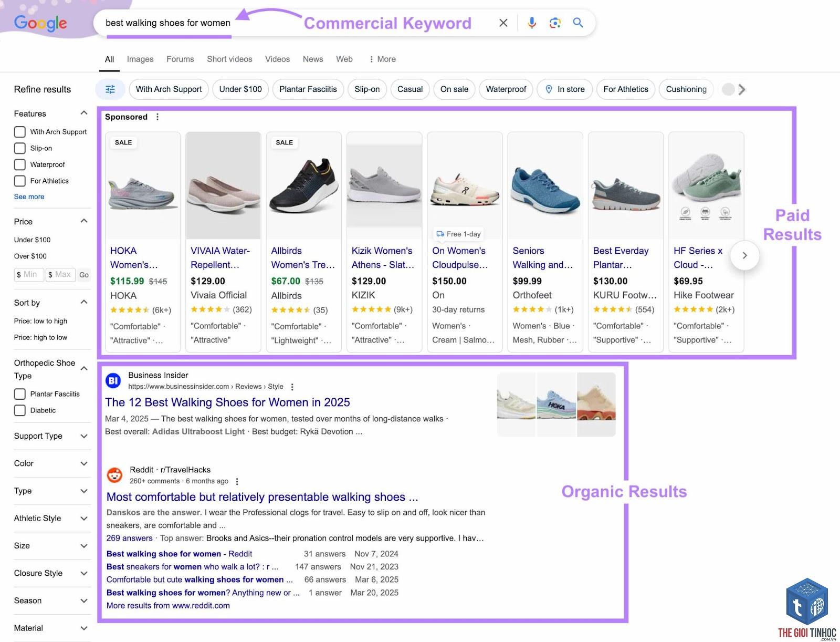Expand the Season filter

83,601
